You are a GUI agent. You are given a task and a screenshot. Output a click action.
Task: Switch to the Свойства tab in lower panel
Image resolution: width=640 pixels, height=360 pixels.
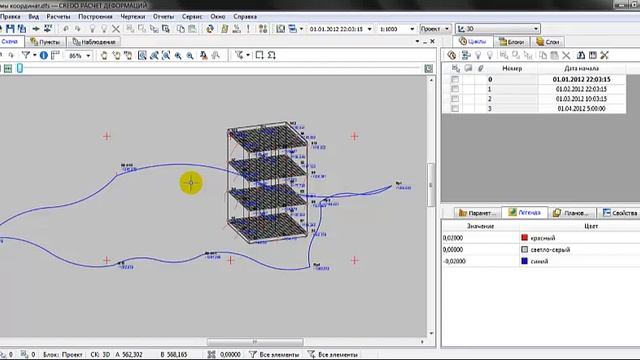[x=620, y=213]
